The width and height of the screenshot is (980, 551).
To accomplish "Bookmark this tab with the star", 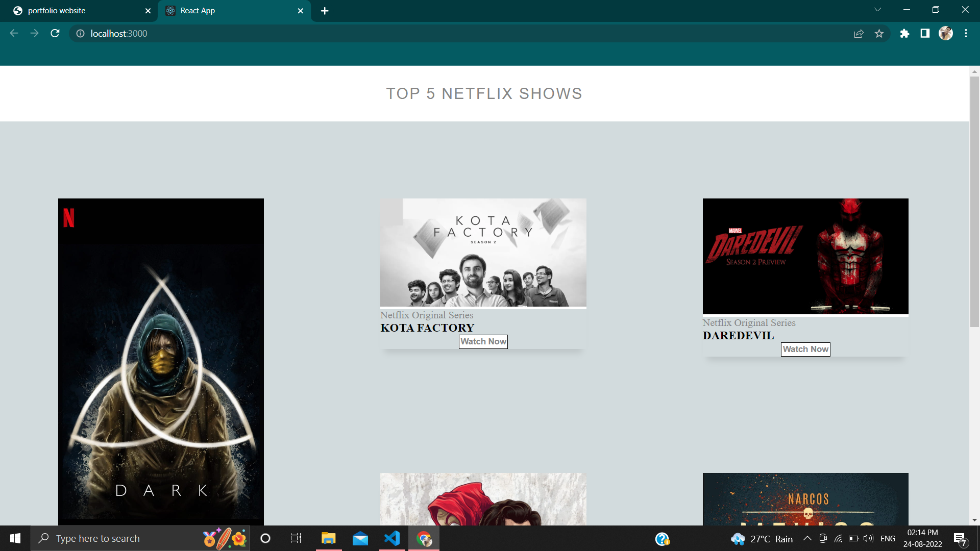I will coord(879,34).
